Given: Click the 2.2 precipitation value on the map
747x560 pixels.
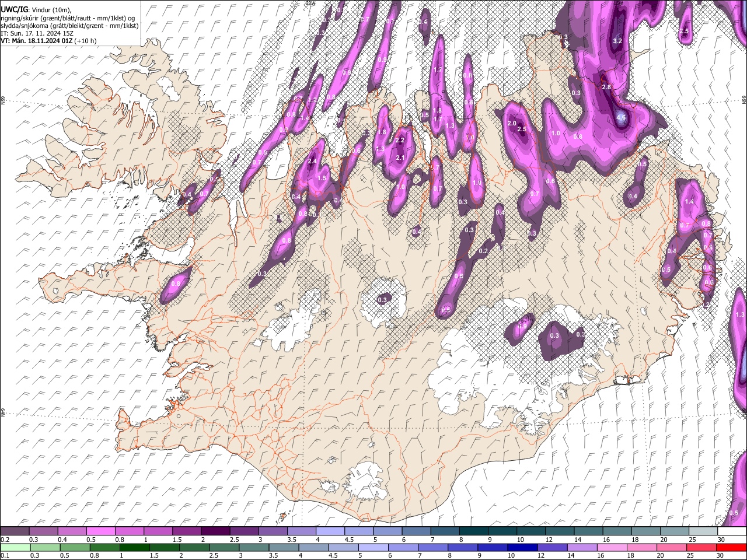Looking at the screenshot, I should click(x=400, y=141).
